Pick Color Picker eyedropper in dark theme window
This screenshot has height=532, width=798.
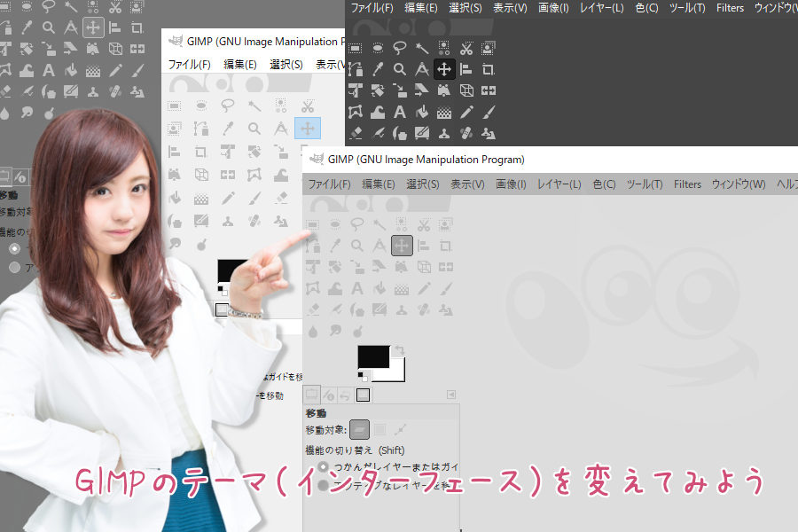pyautogui.click(x=378, y=69)
